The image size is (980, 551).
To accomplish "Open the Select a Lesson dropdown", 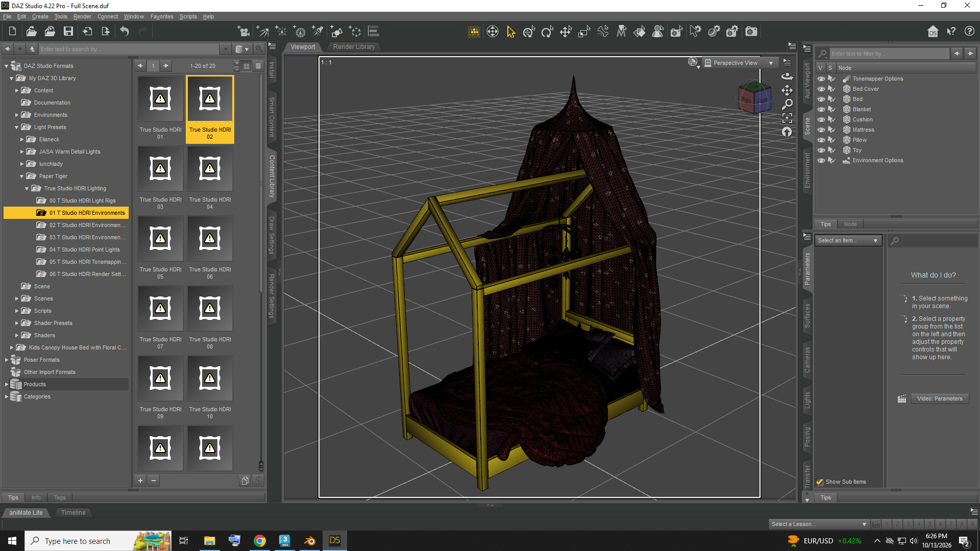I will (x=819, y=524).
